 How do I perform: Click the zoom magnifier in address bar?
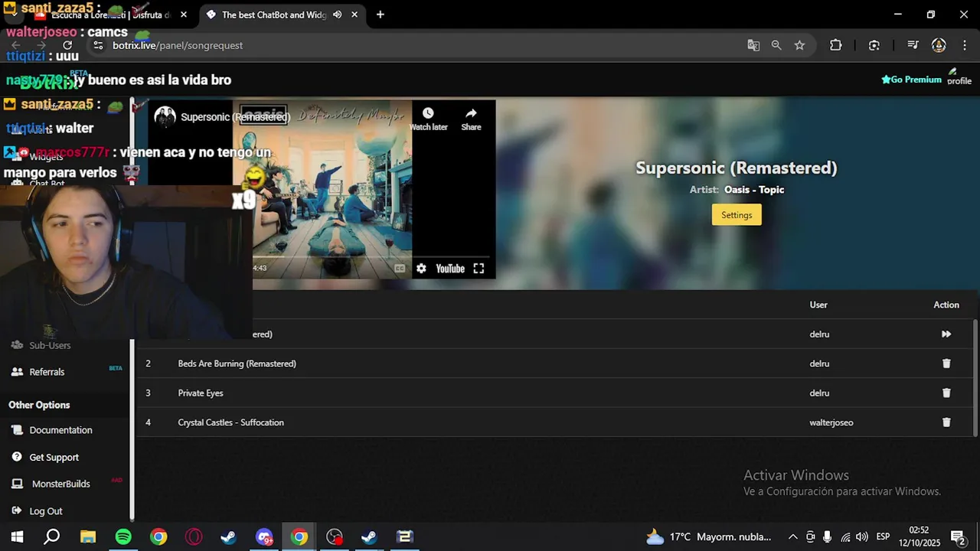click(x=776, y=45)
